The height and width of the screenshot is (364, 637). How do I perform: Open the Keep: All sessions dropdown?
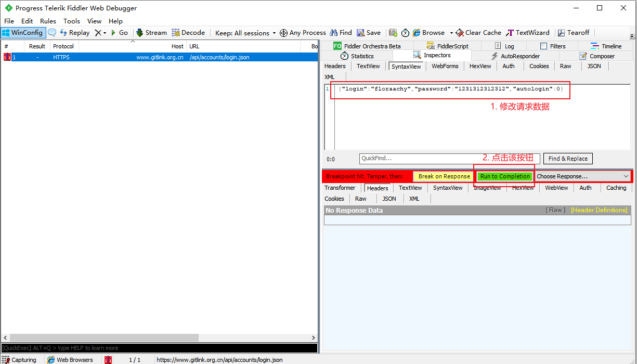pos(245,33)
